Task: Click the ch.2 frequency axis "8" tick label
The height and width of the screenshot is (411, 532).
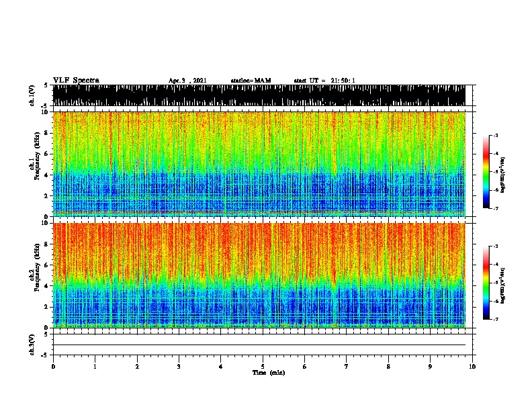Action: coord(46,244)
